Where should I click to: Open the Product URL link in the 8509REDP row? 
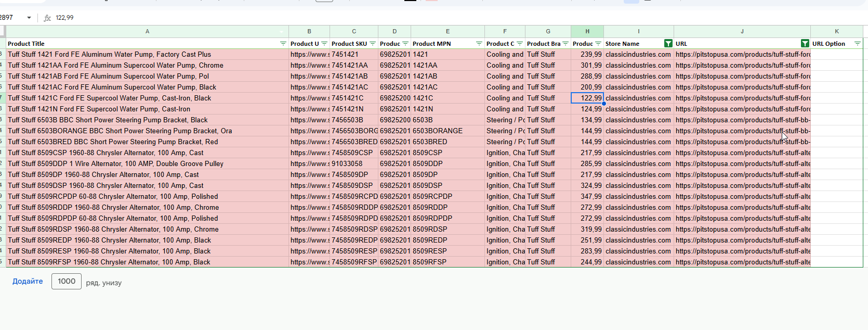coord(309,240)
